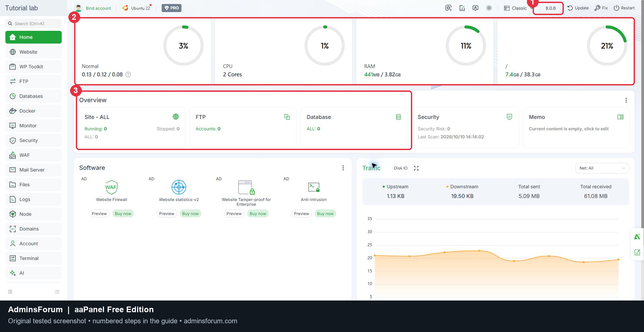Click the load average help question icon
The width and height of the screenshot is (644, 332).
[128, 74]
